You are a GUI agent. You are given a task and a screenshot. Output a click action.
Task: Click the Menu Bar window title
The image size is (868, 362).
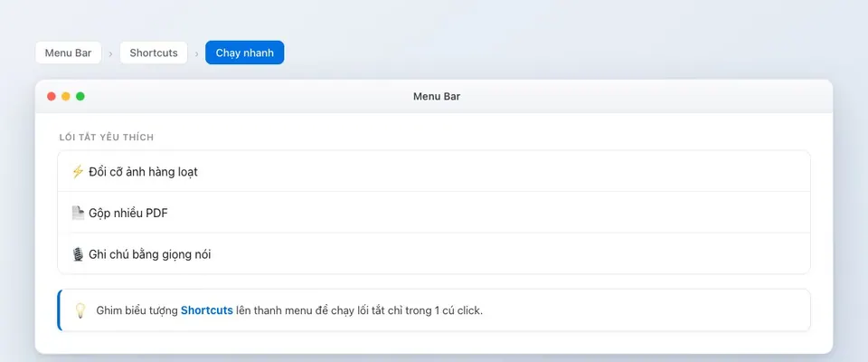tap(436, 97)
